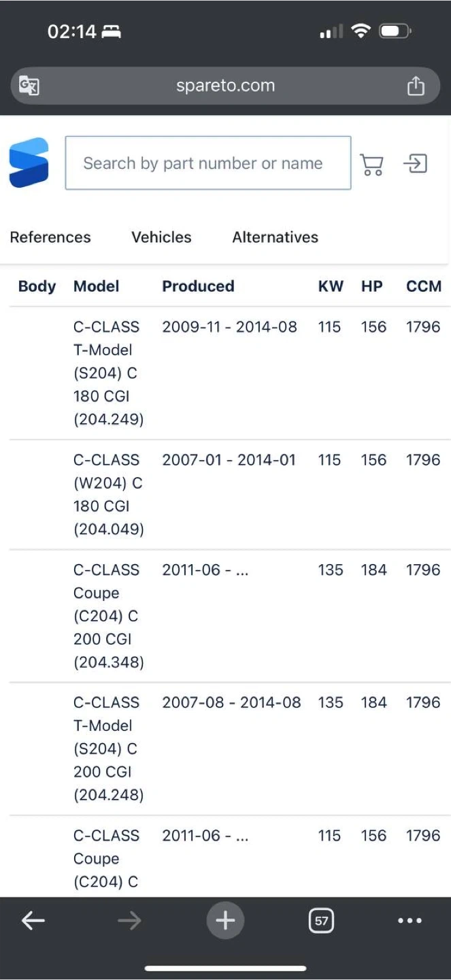Select the C-CLASS T-Model 204.249 row
This screenshot has width=451, height=980.
pyautogui.click(x=109, y=373)
